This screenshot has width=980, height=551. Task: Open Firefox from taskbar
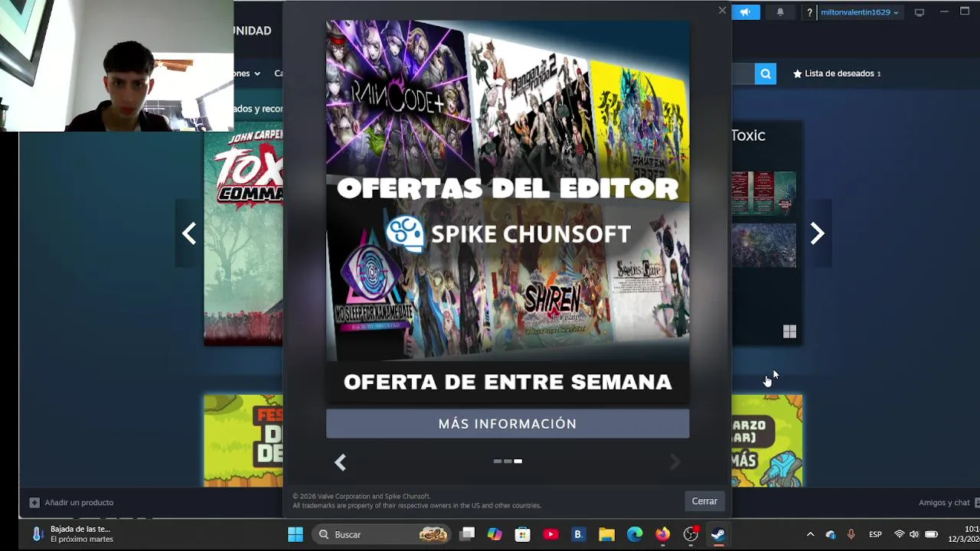(662, 534)
